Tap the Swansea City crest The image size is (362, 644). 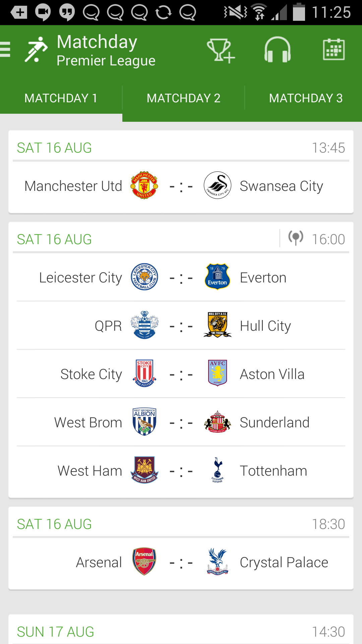tap(218, 185)
